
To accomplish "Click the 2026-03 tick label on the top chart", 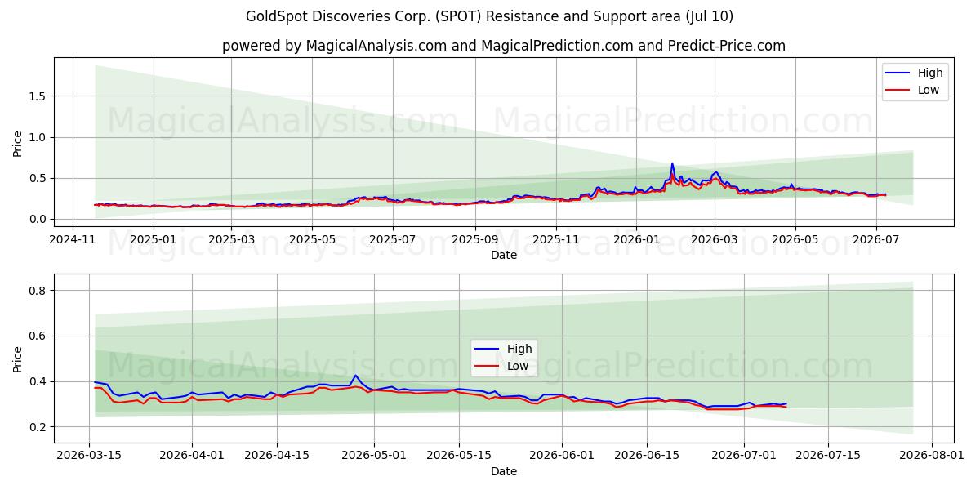I will click(714, 239).
